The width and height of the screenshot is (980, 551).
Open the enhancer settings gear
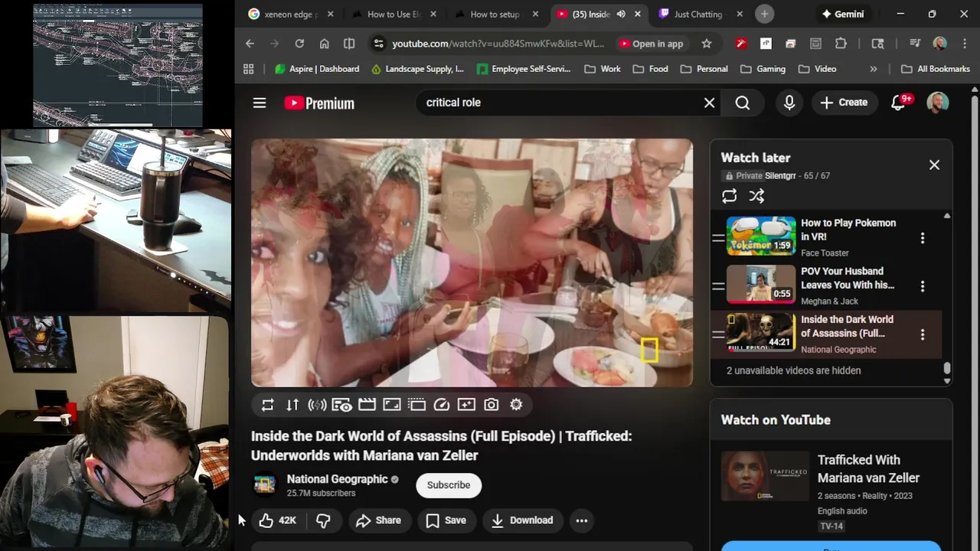516,405
